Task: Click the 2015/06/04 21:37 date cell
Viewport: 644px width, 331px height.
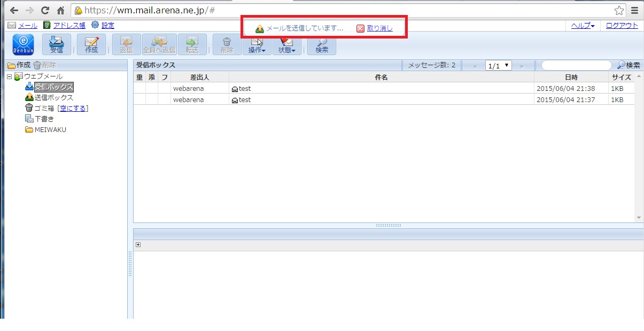Action: pyautogui.click(x=565, y=99)
